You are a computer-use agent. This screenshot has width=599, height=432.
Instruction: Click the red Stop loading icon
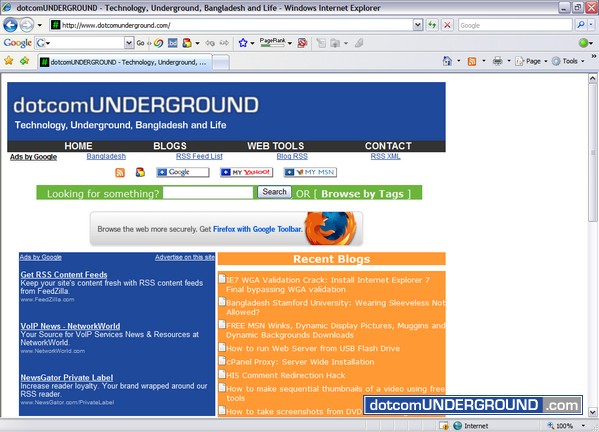[447, 25]
